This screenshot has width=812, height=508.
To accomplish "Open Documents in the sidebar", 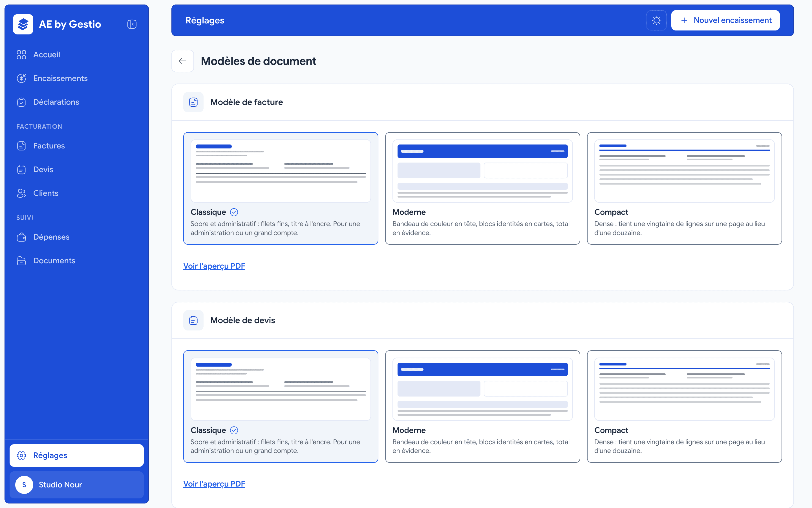I will (76, 261).
